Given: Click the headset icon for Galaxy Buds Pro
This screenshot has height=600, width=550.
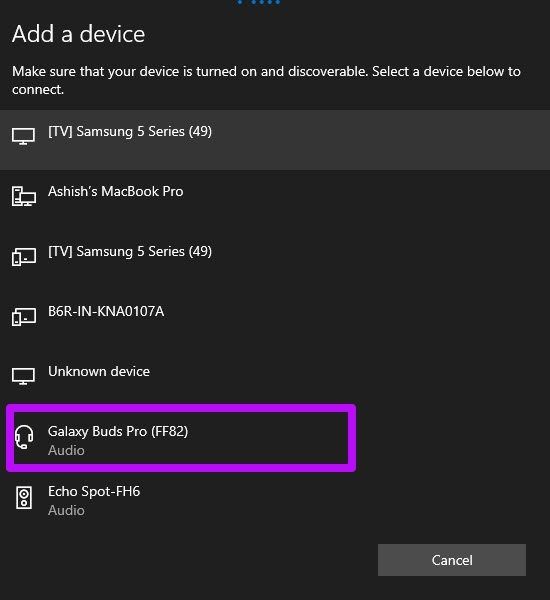Looking at the screenshot, I should click(24, 437).
